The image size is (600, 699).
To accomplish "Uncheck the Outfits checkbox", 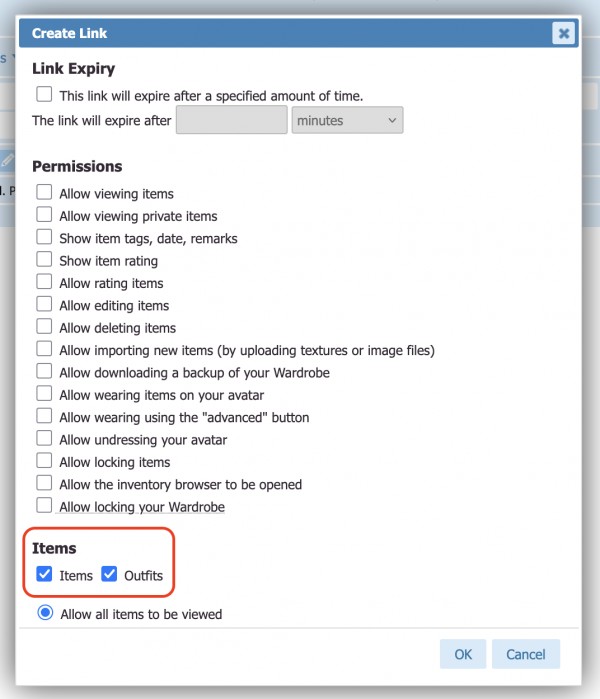I will tap(110, 575).
